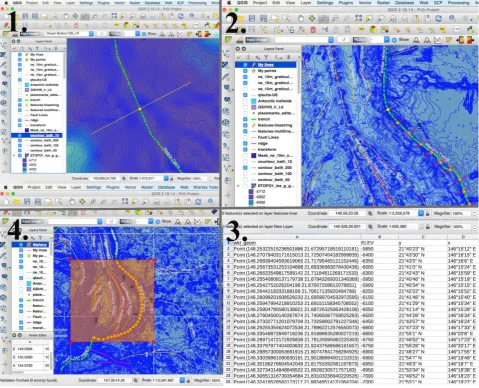Image resolution: width=479 pixels, height=388 pixels.
Task: Toggle ridge layer checkbox in window 2
Action: coord(245,143)
